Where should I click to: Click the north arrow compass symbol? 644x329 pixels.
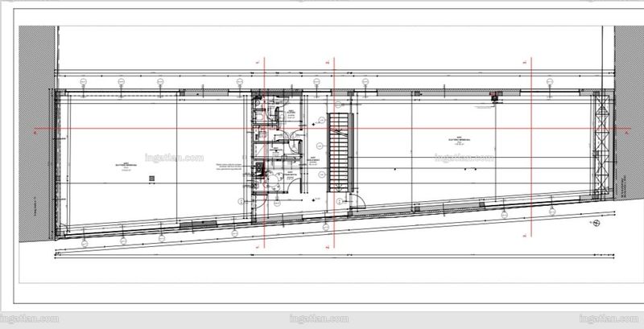[597, 223]
